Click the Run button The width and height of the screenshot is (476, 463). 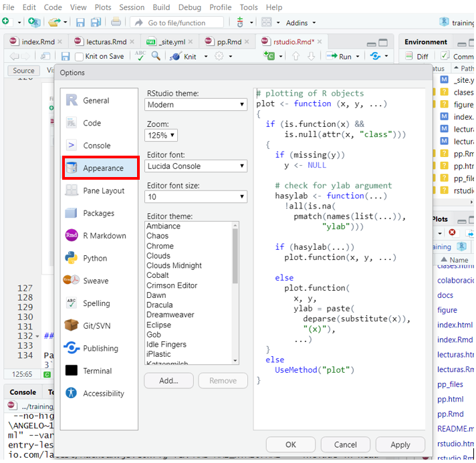click(339, 56)
